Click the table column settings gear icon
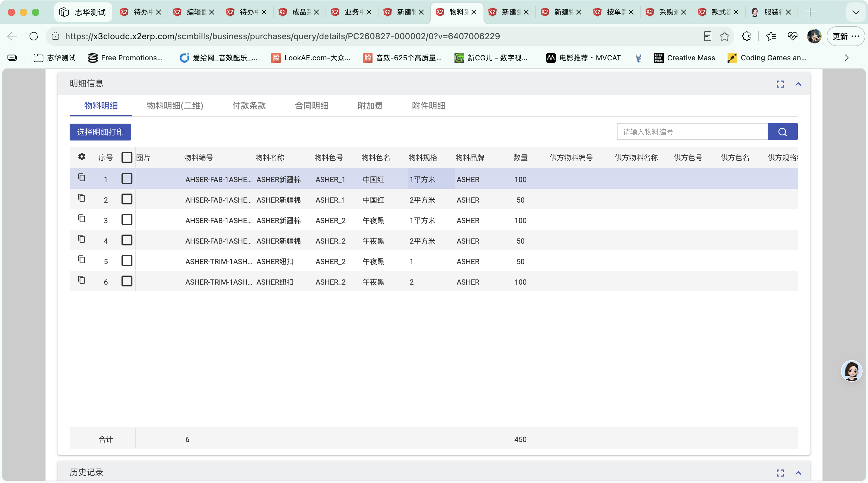Viewport: 868px width, 483px height. tap(82, 157)
